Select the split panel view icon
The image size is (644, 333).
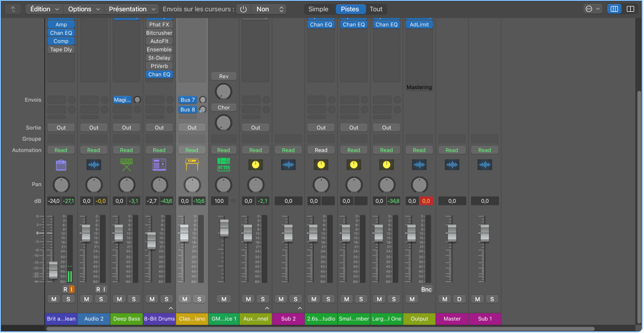click(x=631, y=9)
